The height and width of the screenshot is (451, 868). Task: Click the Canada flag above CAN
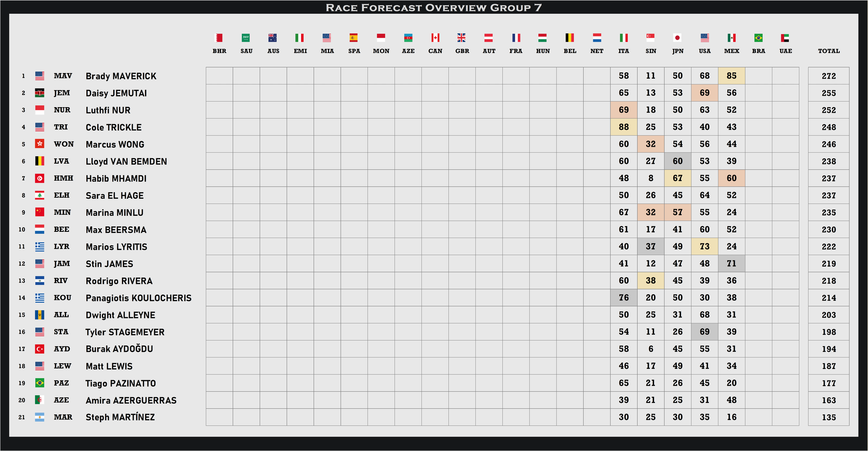coord(435,38)
